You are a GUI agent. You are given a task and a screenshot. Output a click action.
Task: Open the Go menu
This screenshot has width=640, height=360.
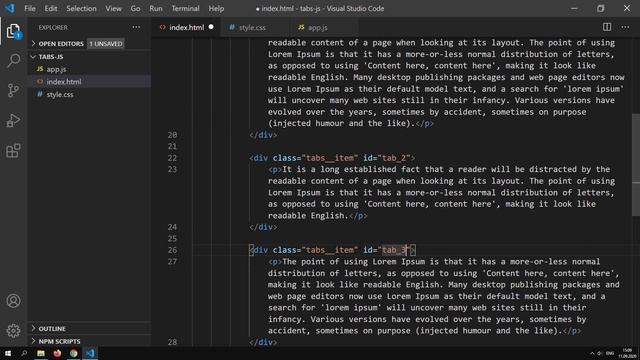[x=135, y=8]
